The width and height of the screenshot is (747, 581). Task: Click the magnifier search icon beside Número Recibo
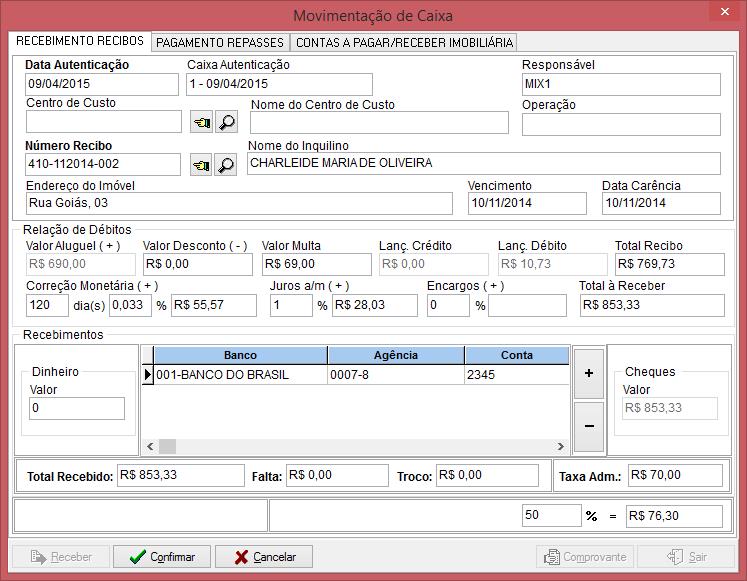tap(227, 165)
